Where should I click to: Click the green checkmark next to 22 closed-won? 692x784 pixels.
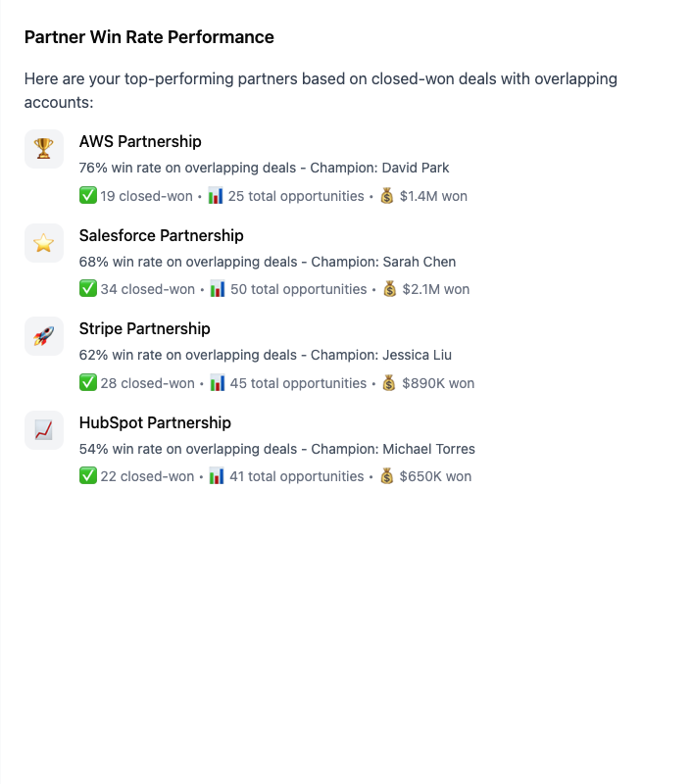tap(88, 476)
